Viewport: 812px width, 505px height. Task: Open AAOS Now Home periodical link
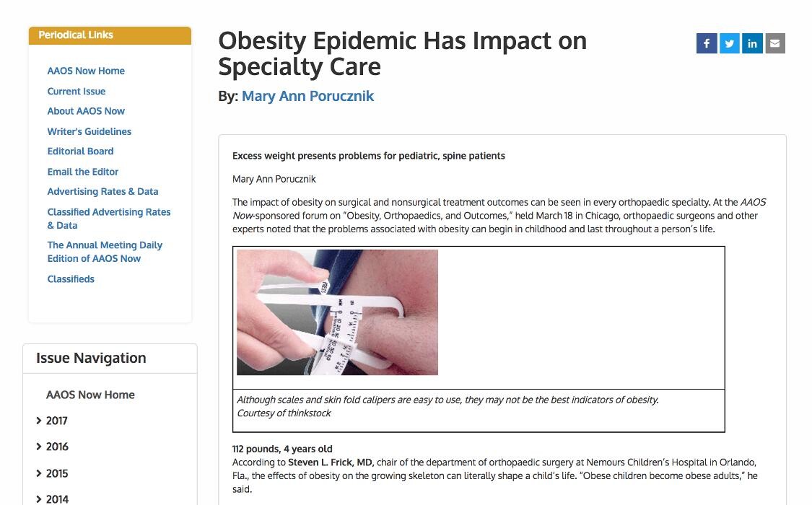86,71
